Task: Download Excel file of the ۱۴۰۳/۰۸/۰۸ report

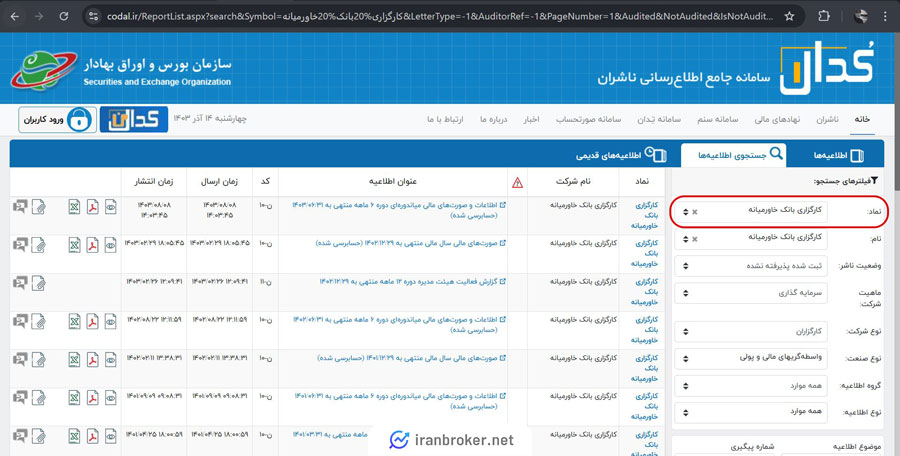Action: (x=75, y=207)
